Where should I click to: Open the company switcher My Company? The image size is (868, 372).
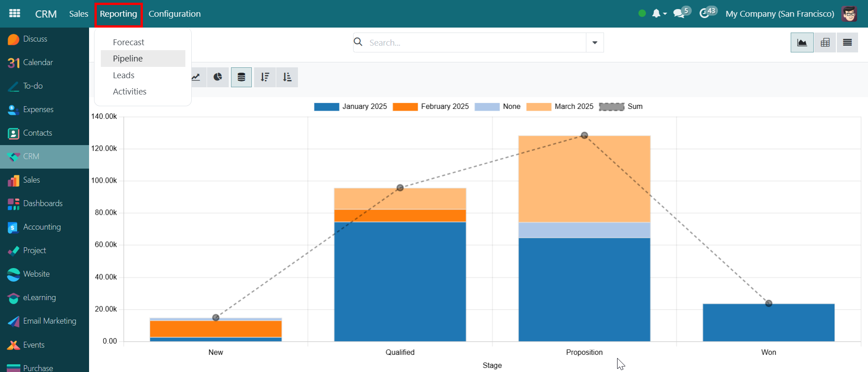pos(779,14)
